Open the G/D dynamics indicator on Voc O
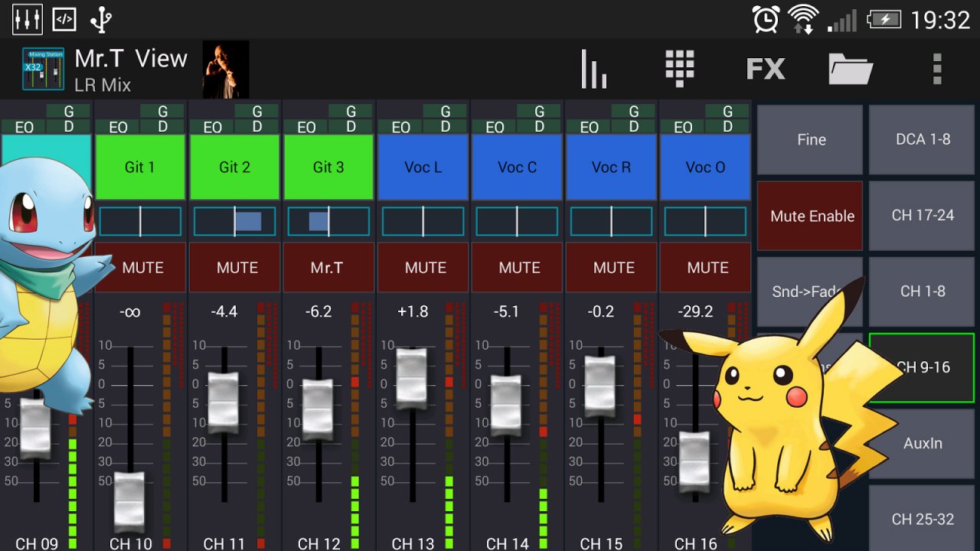Image resolution: width=980 pixels, height=551 pixels. (727, 119)
